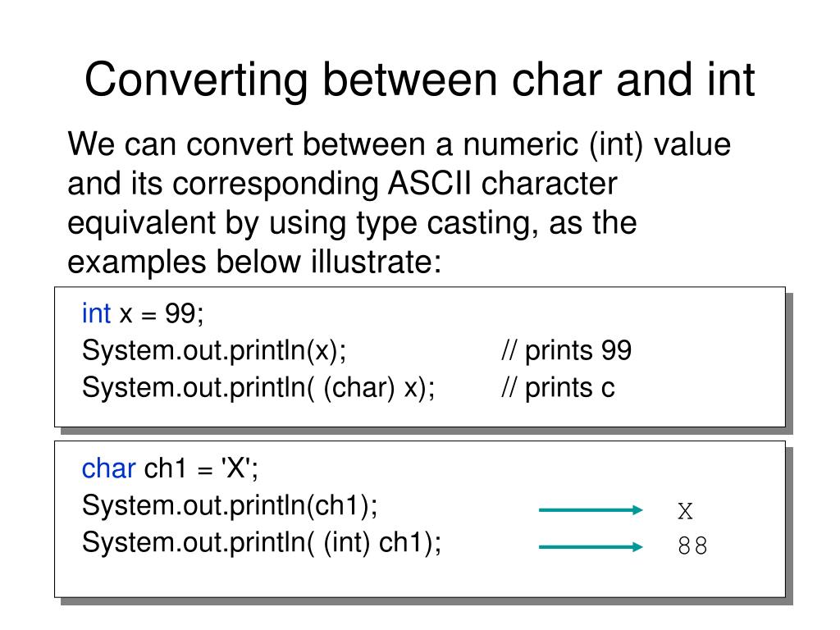Viewport: 840px width, 630px height.
Task: Select the blue int keyword
Action: (x=96, y=313)
